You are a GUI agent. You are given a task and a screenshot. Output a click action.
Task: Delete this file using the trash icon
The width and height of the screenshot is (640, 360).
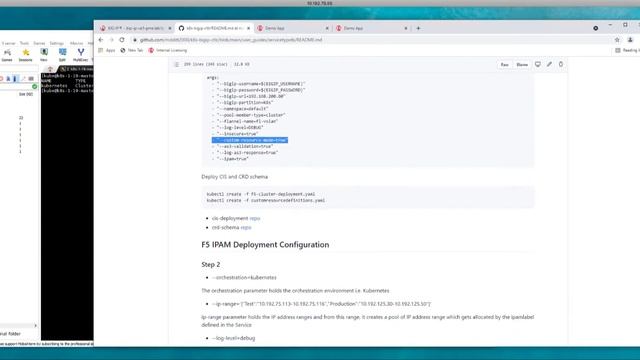pos(561,64)
